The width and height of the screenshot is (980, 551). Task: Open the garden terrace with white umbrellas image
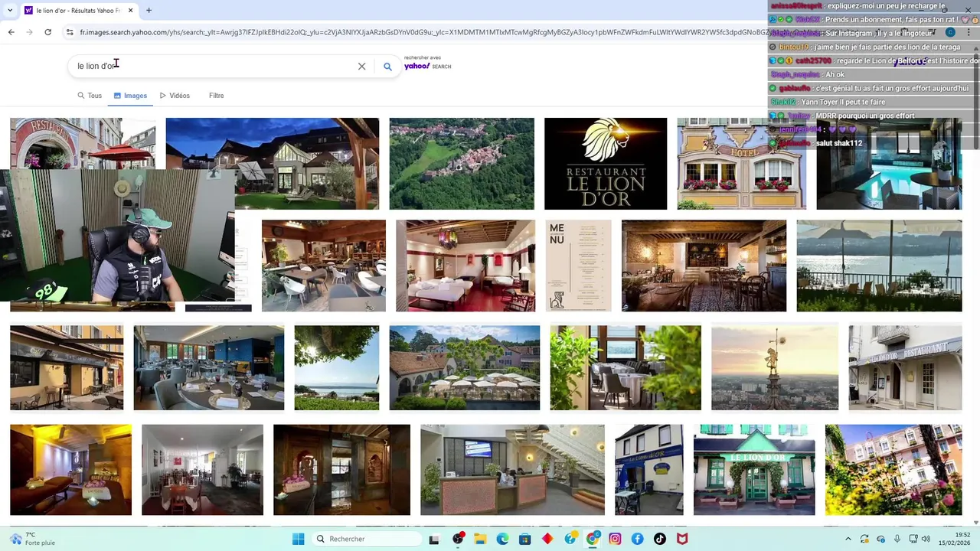[465, 368]
